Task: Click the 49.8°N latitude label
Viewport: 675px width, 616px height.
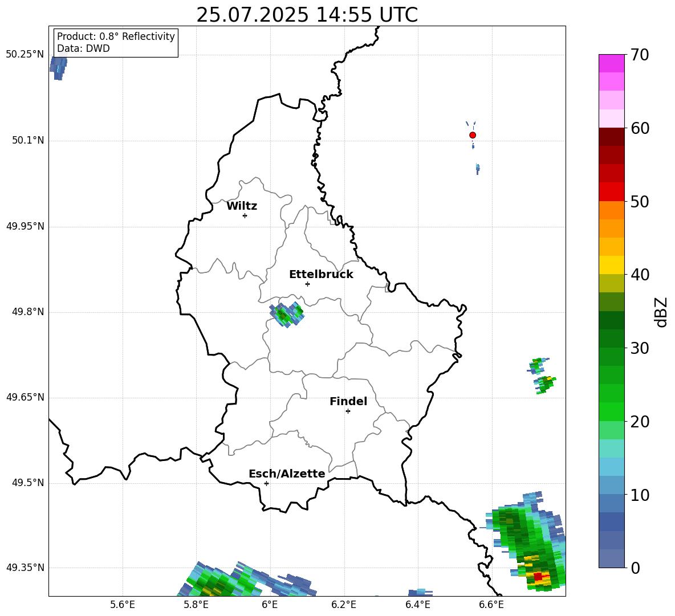Action: coord(28,312)
